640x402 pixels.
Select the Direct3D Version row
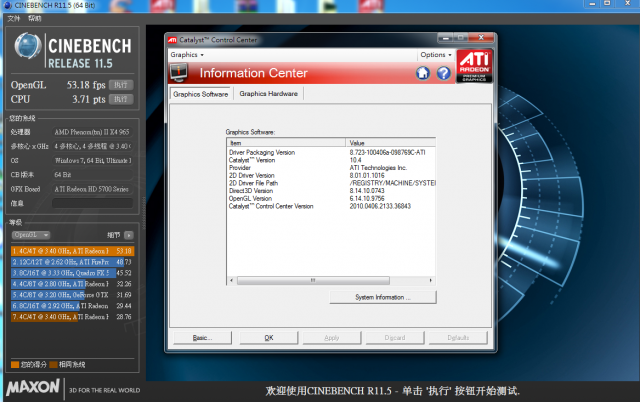(x=331, y=191)
